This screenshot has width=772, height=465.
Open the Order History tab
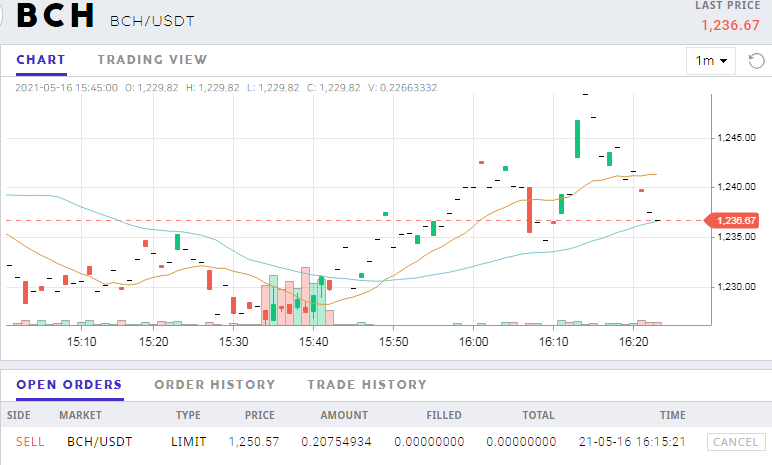(x=215, y=385)
